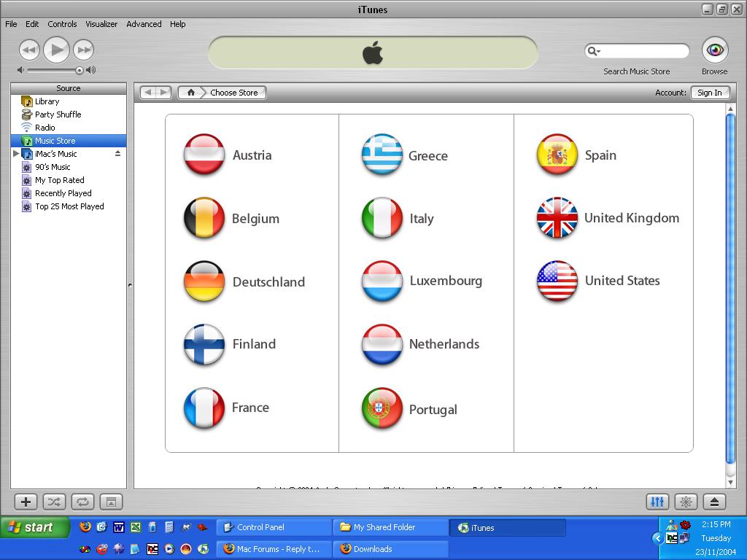Open the Windows start menu
Viewport: 747px width, 560px height.
coord(34,527)
